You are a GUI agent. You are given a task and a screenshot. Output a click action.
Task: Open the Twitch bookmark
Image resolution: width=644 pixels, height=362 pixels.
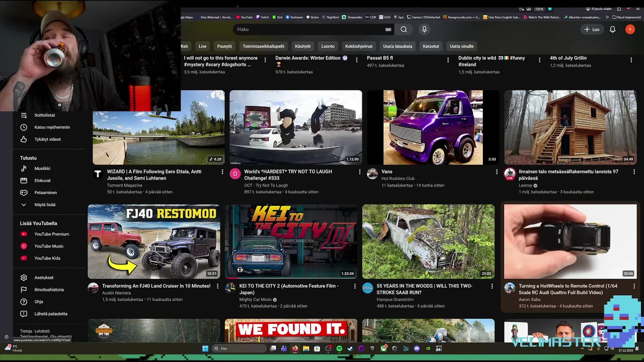[262, 17]
